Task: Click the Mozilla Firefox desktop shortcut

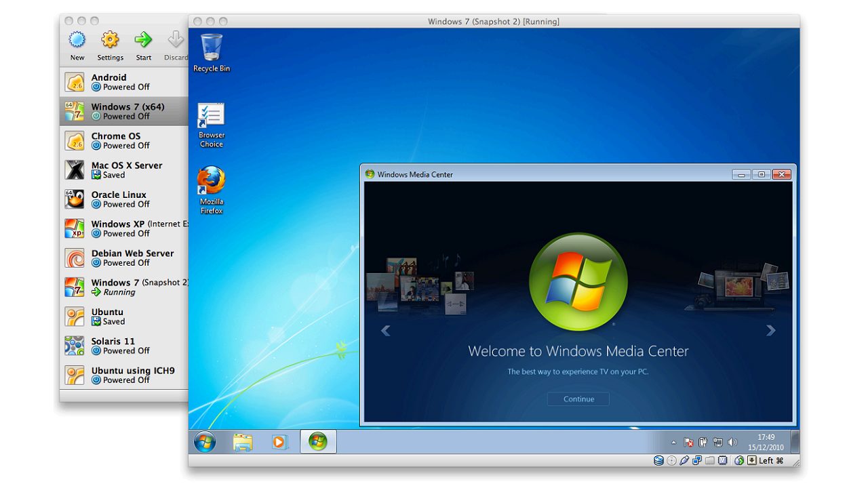Action: point(212,190)
